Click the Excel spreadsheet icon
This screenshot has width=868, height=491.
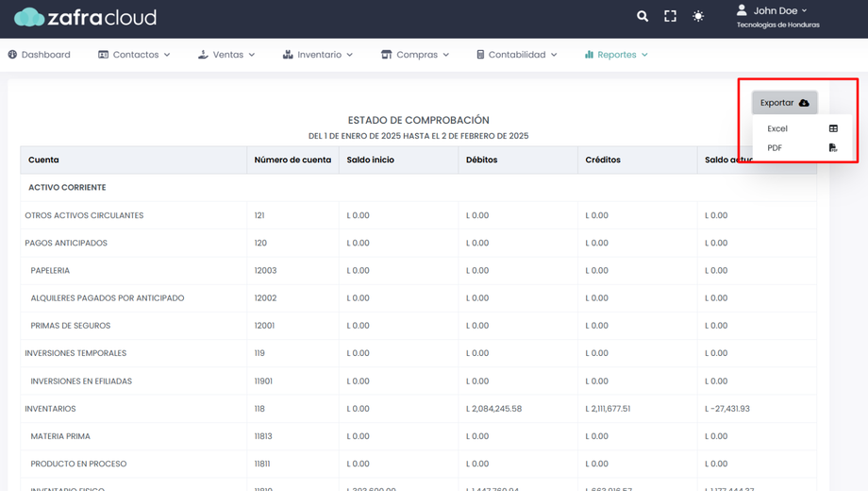[x=833, y=128]
